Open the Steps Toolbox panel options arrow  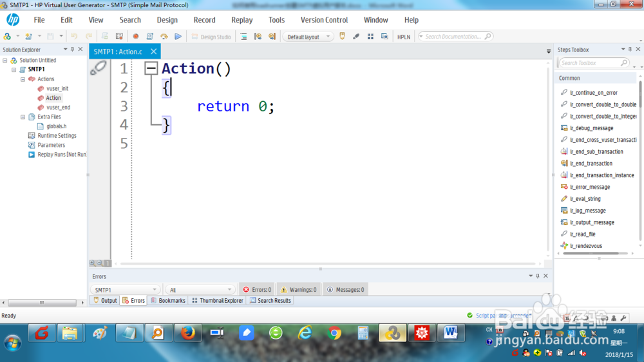click(623, 50)
